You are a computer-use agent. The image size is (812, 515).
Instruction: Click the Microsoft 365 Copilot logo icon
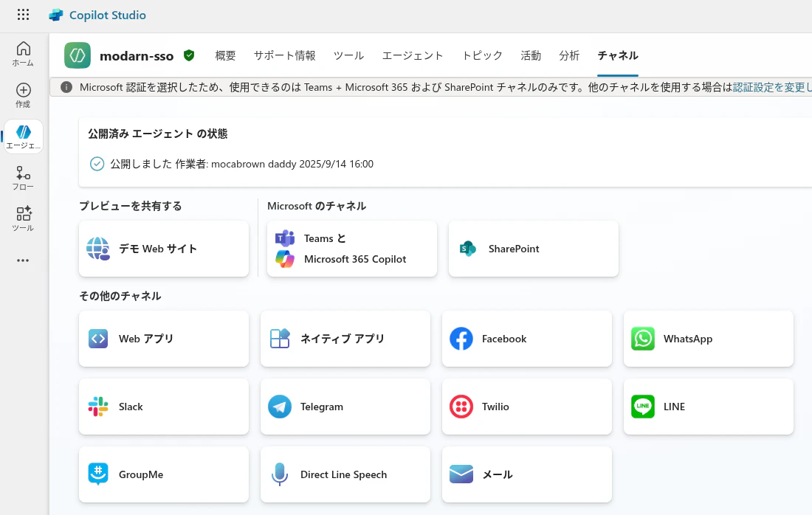(x=285, y=259)
